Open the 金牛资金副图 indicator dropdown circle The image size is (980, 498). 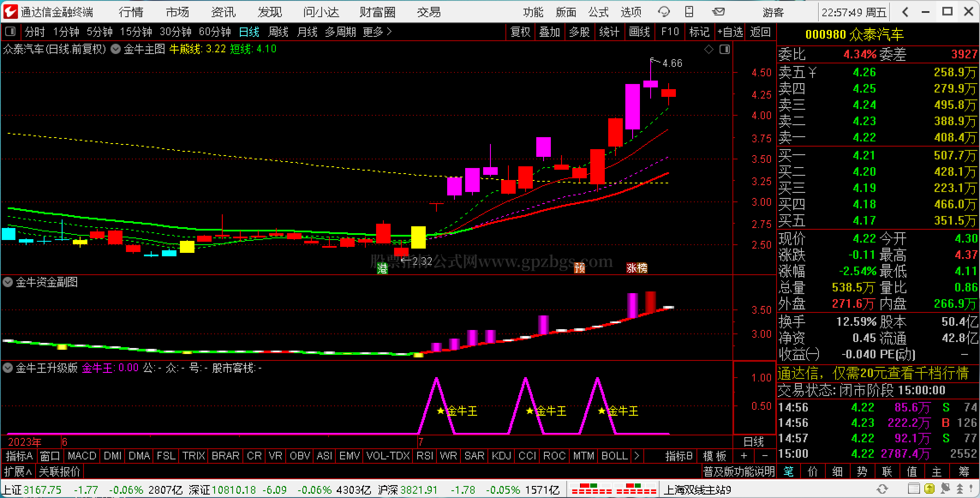(8, 282)
